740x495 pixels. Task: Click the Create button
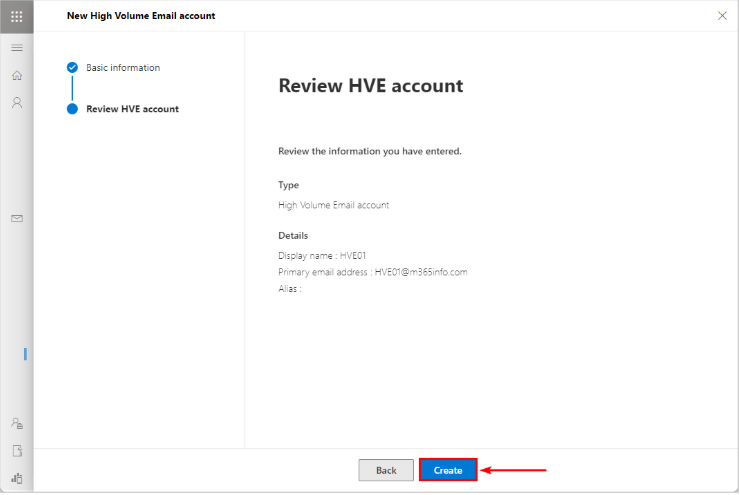(x=448, y=470)
